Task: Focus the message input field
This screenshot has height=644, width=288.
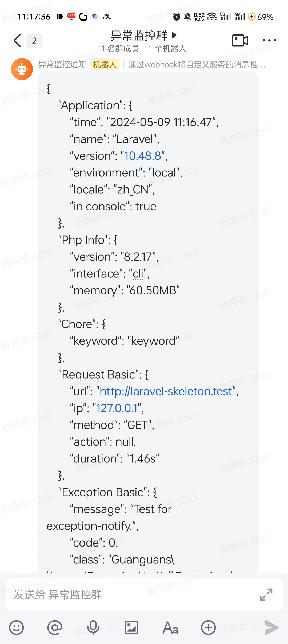Action: (x=133, y=595)
